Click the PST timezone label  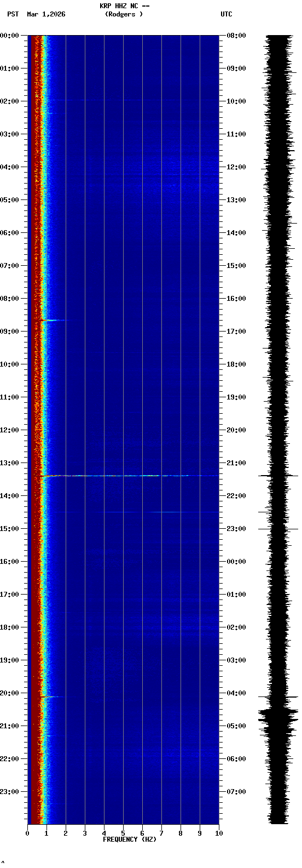(13, 14)
